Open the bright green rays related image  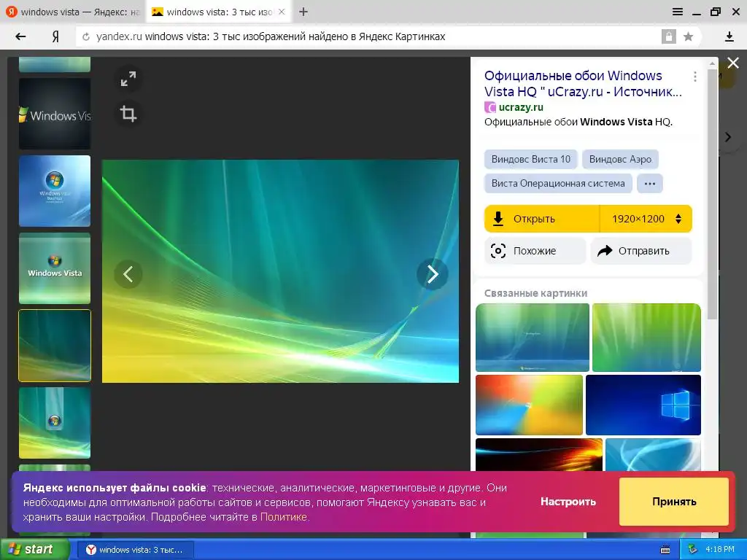(646, 337)
